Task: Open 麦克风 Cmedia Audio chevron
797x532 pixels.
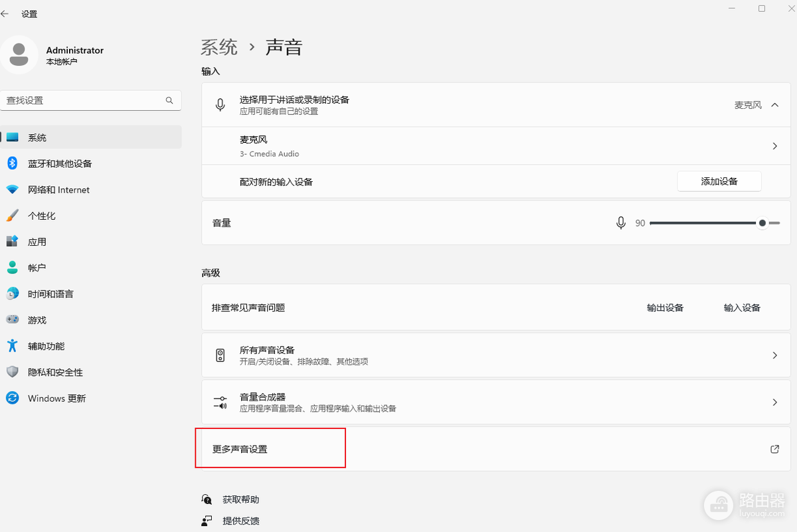Action: click(x=775, y=146)
